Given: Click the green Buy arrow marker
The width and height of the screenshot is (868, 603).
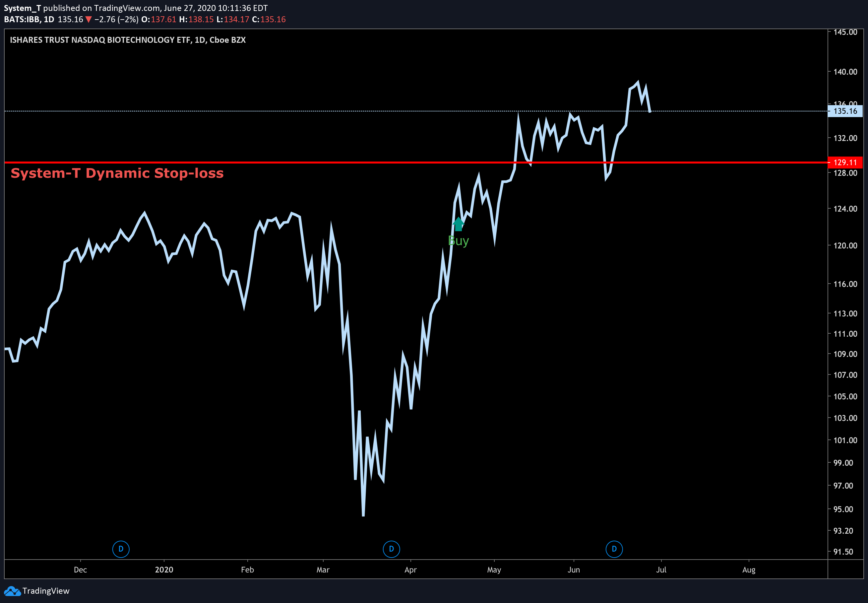Looking at the screenshot, I should pyautogui.click(x=458, y=224).
